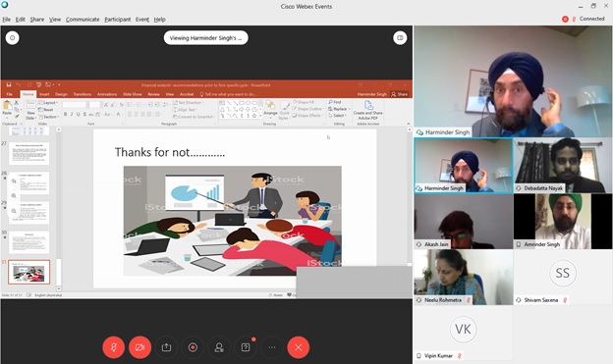The height and width of the screenshot is (364, 613).
Task: Turn on video with the red camera button
Action: [x=139, y=347]
